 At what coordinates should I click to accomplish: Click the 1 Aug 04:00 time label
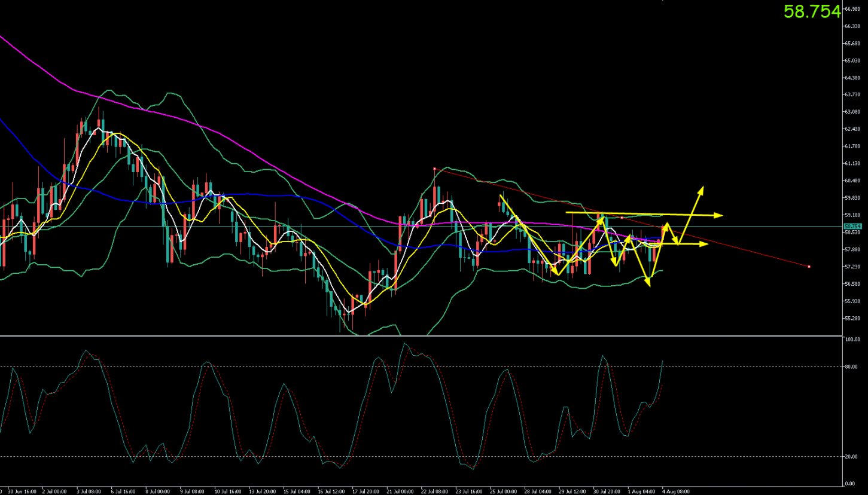coord(641,491)
